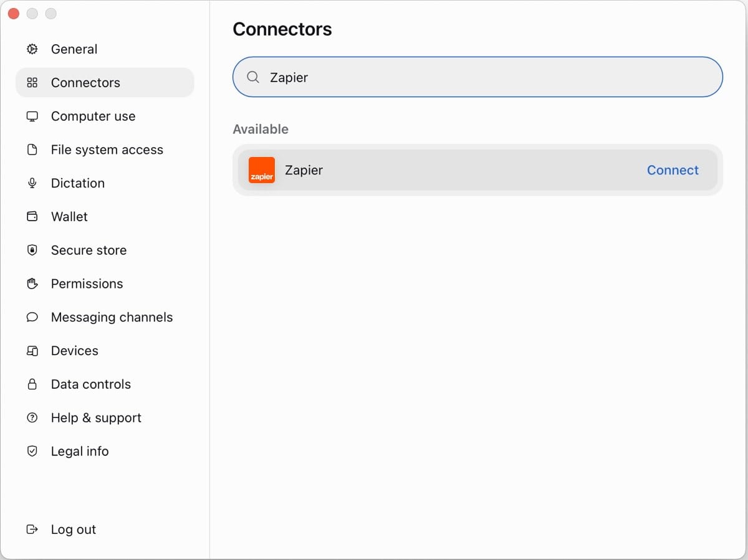Click the Log out arrow icon
This screenshot has height=560, width=748.
pos(32,529)
